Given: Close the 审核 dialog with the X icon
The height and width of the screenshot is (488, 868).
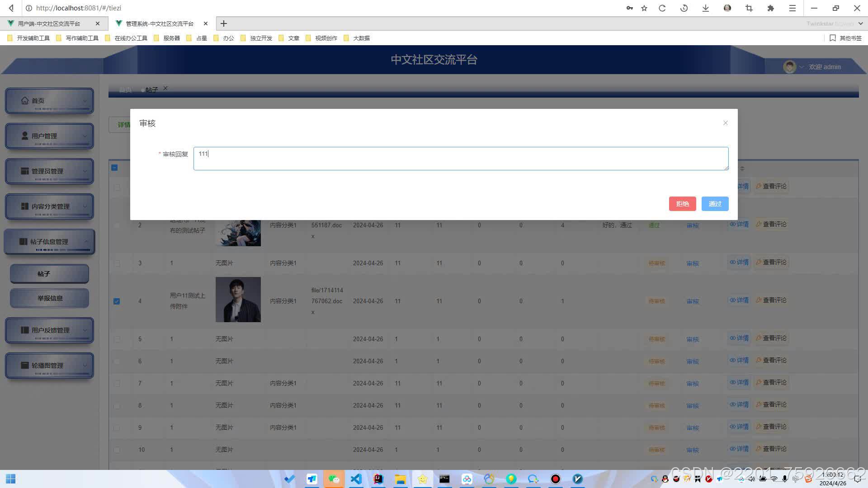Looking at the screenshot, I should (x=725, y=123).
